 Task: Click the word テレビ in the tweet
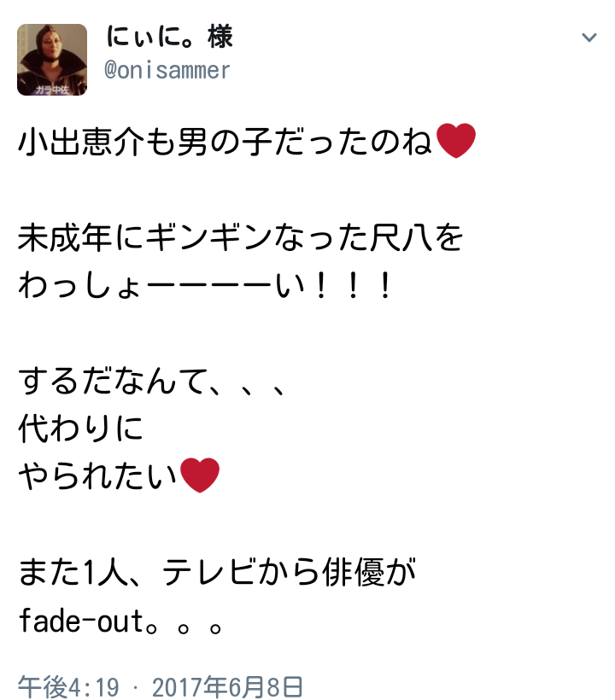209,572
